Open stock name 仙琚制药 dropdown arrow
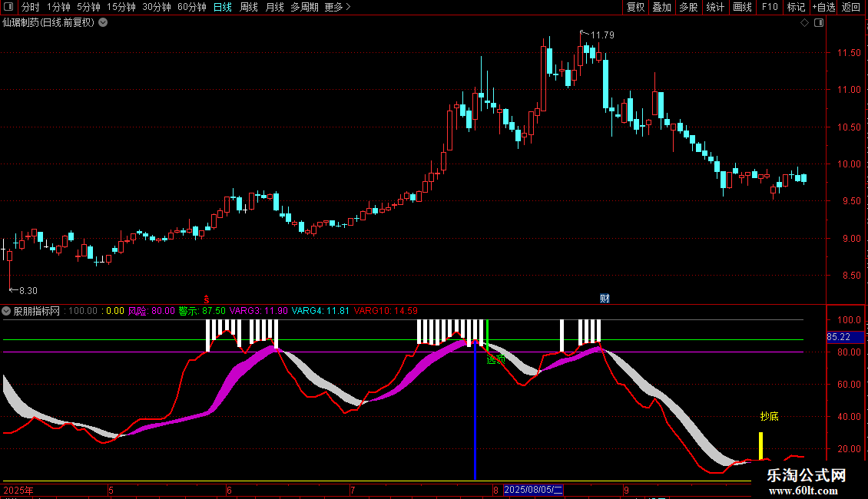This screenshot has height=499, width=868. pyautogui.click(x=103, y=23)
